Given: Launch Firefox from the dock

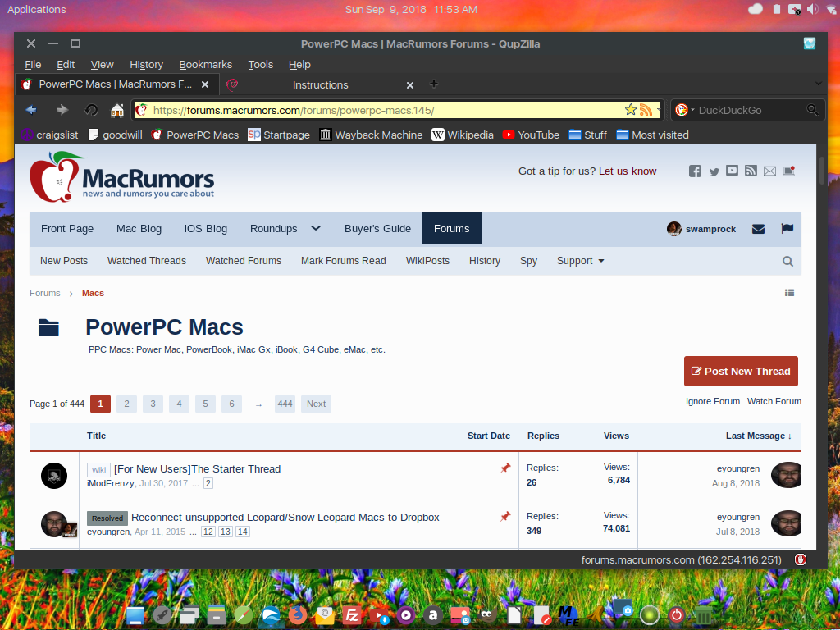Looking at the screenshot, I should [x=298, y=614].
